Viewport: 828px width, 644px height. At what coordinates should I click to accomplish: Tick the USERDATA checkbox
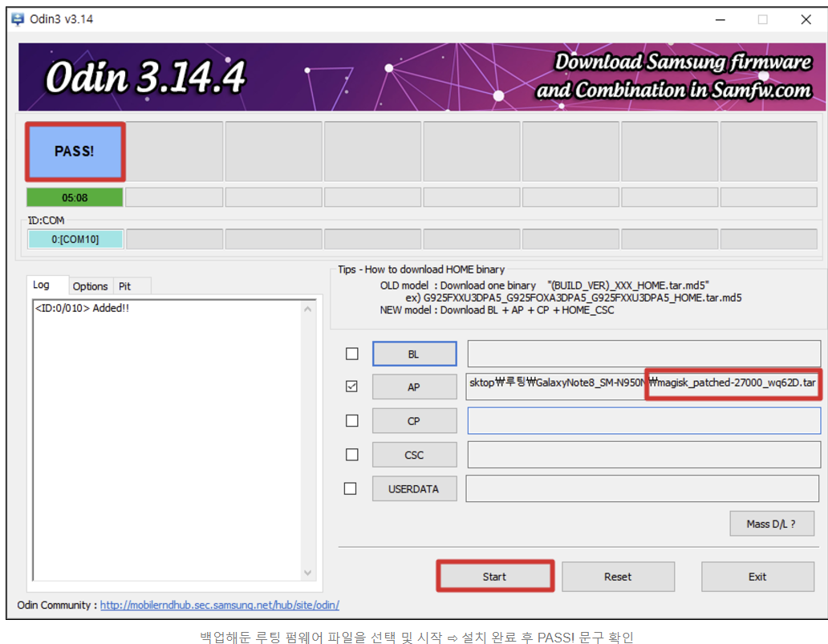point(350,488)
